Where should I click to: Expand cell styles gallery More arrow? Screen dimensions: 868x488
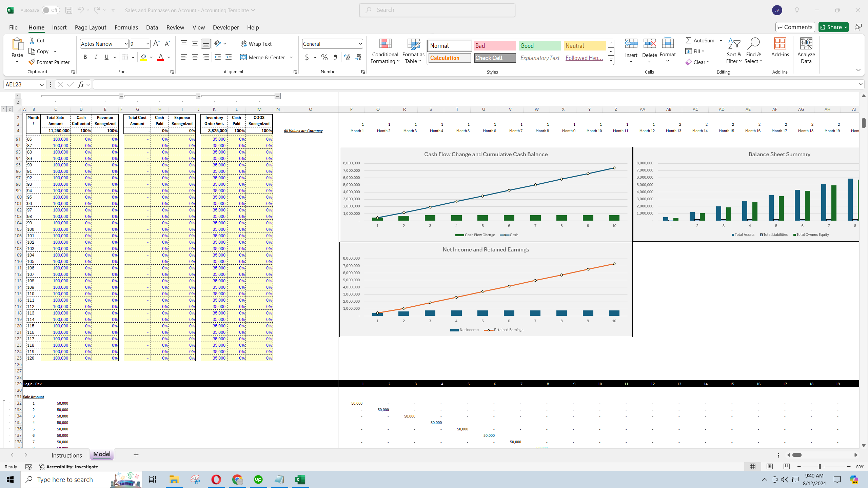click(611, 61)
